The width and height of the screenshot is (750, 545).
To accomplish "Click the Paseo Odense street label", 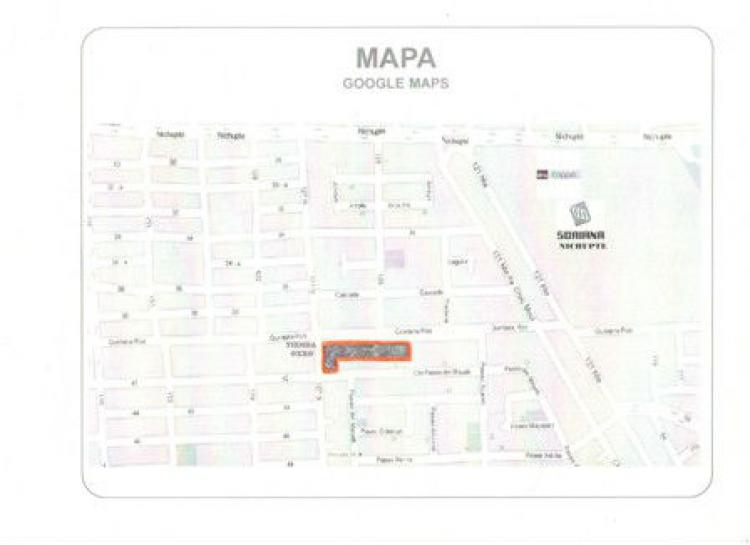I will [x=381, y=432].
